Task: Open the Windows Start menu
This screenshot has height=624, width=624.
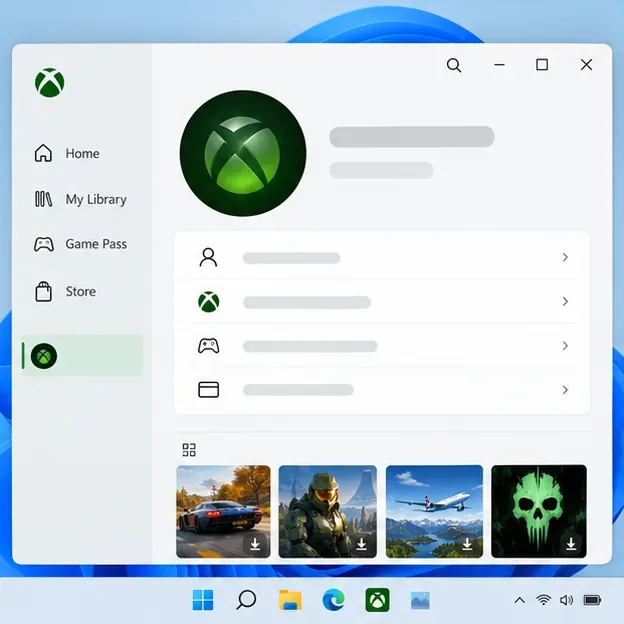Action: pyautogui.click(x=203, y=600)
